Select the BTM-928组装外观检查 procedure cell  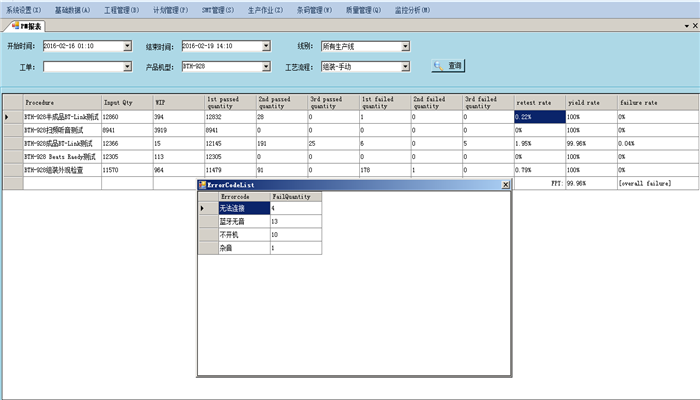(62, 170)
